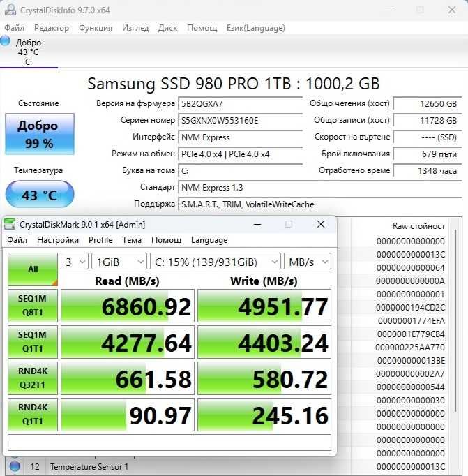The height and width of the screenshot is (476, 468).
Task: Open the Profile menu in CrystalDiskMark
Action: click(100, 240)
